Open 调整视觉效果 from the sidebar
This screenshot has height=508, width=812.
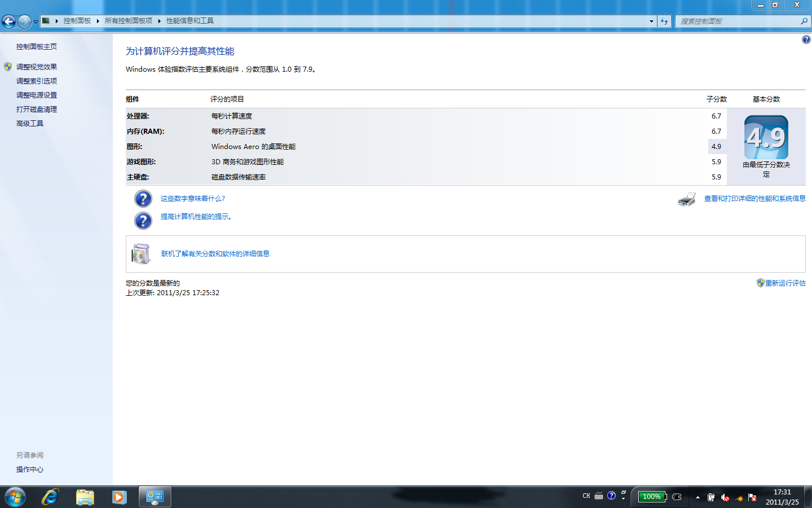(37, 67)
